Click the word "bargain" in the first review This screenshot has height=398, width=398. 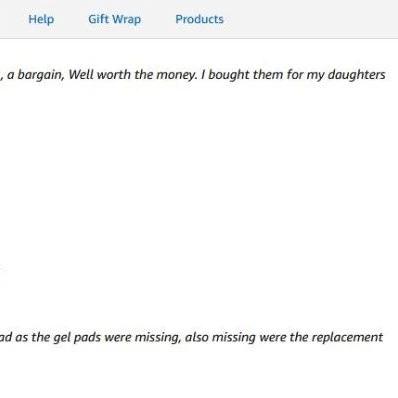(x=41, y=75)
